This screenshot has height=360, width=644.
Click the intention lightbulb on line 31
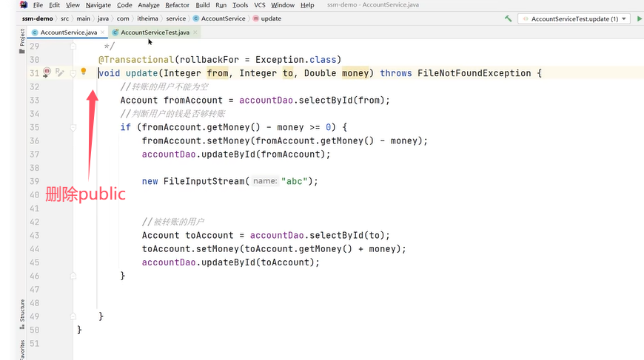point(84,72)
